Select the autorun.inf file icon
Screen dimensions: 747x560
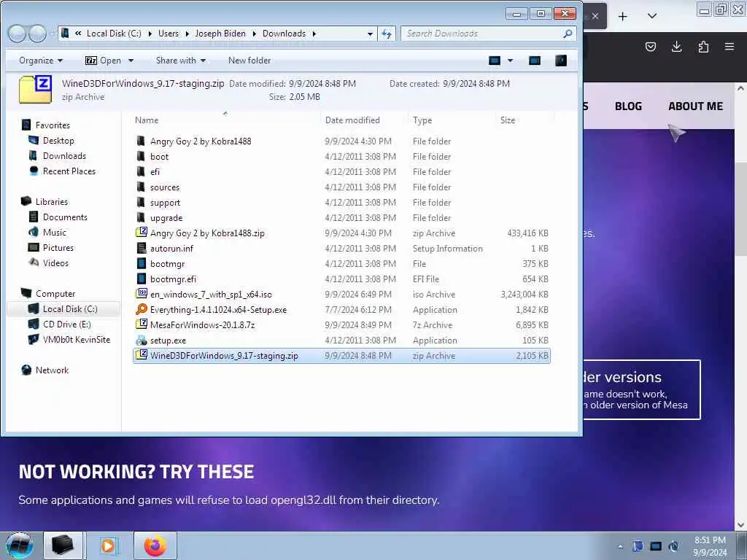pyautogui.click(x=142, y=248)
